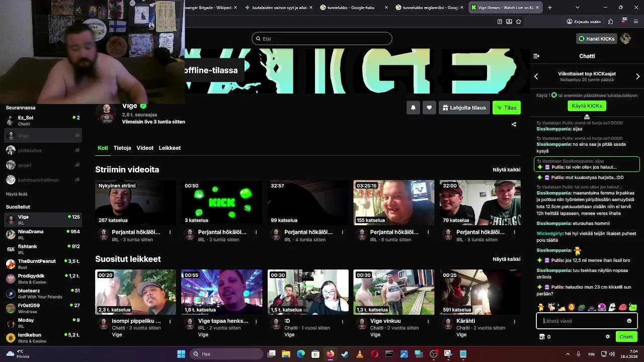Screen dimensions: 644x362
Task: Click Näytä kaikki for Suositut leikkeet
Action: click(x=506, y=259)
